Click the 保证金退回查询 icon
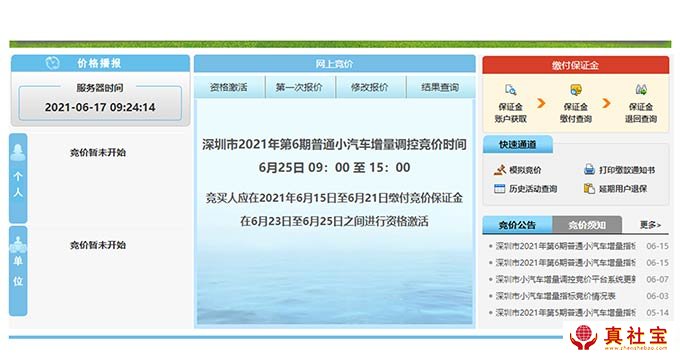680x360 pixels. click(x=641, y=89)
